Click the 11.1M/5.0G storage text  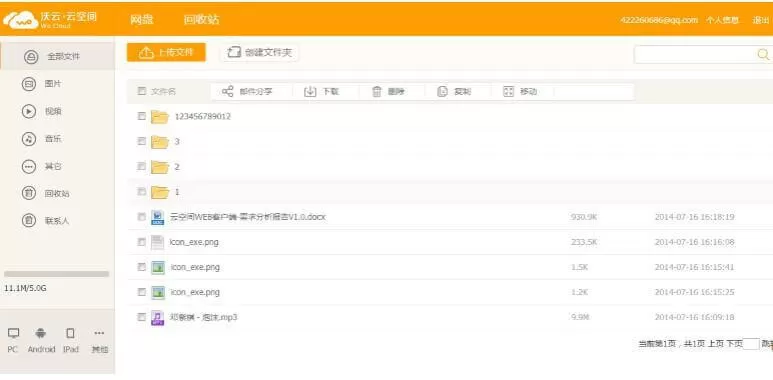[25, 288]
